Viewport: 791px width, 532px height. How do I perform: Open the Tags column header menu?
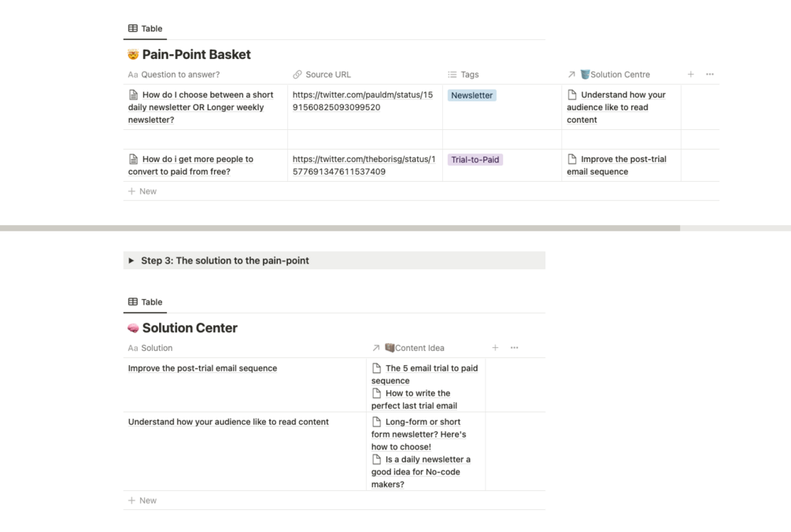[x=469, y=75]
